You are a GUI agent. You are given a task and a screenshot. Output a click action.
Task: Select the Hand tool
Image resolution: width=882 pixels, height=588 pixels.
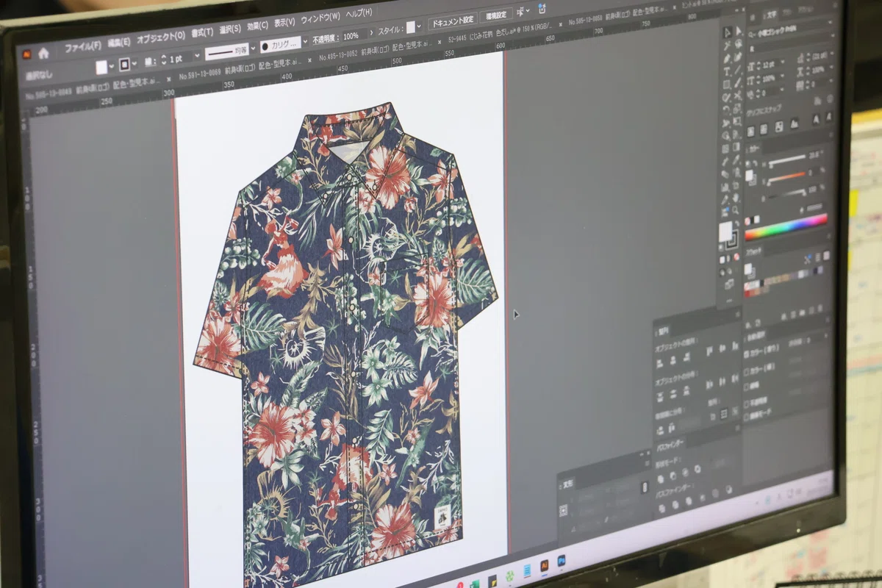point(736,197)
